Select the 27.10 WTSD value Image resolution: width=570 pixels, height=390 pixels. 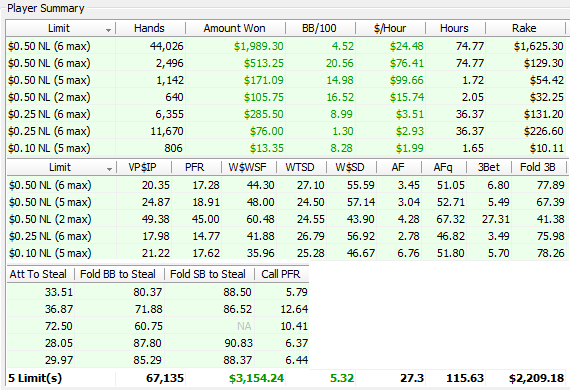pyautogui.click(x=310, y=185)
